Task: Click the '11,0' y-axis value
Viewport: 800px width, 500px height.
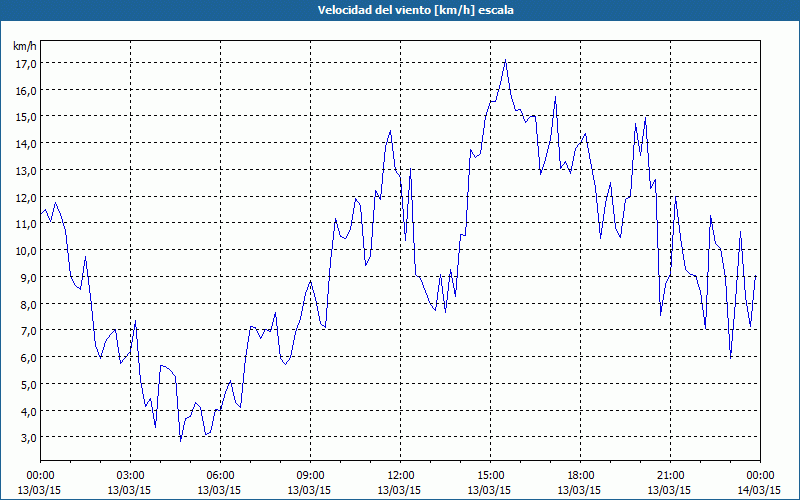Action: coord(26,224)
